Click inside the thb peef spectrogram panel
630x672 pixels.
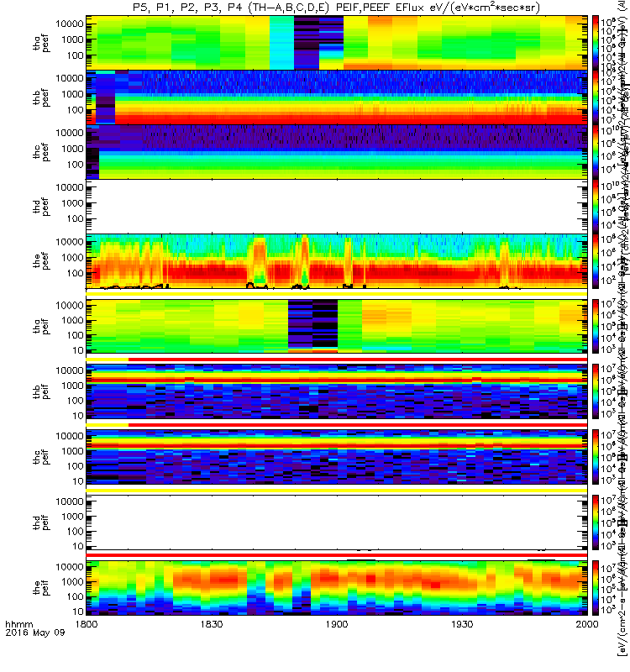337,97
